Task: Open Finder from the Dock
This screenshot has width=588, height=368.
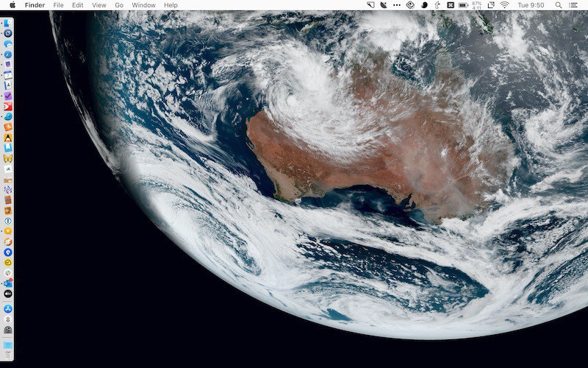Action: pyautogui.click(x=8, y=24)
